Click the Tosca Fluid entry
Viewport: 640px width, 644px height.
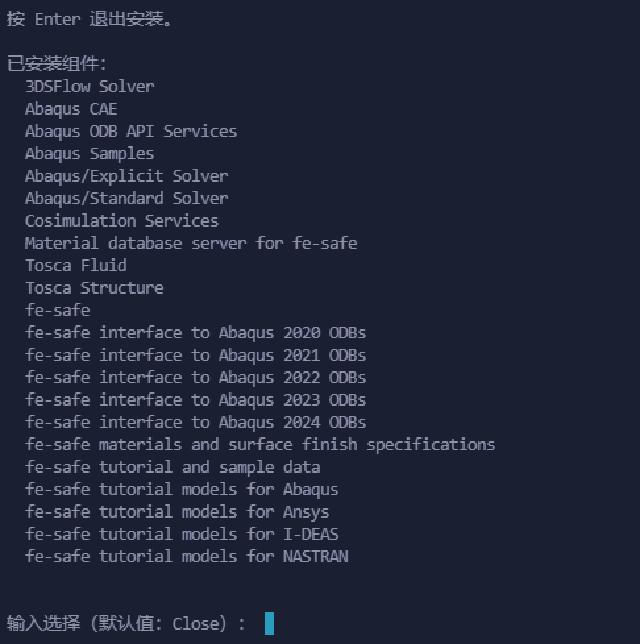(x=76, y=265)
